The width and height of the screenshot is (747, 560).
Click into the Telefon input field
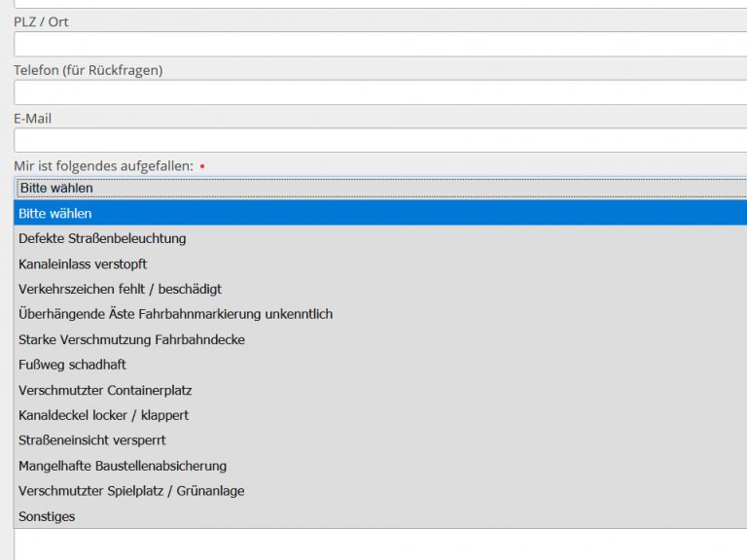coord(379,92)
